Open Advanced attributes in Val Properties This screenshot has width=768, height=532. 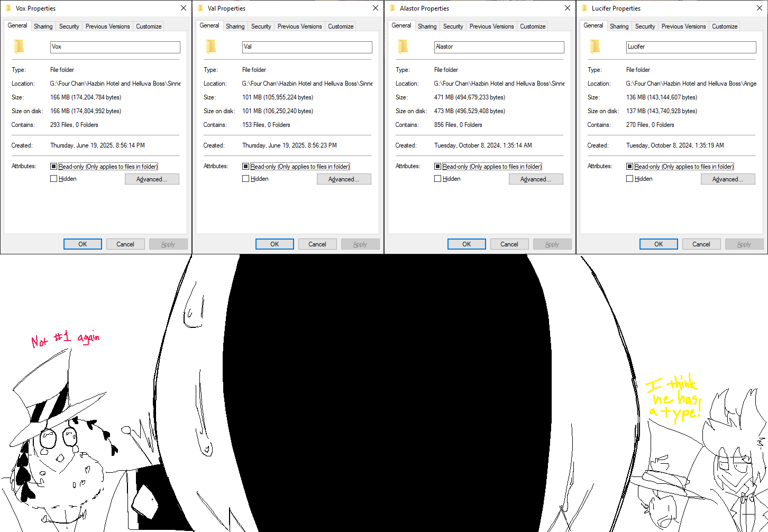(x=344, y=179)
